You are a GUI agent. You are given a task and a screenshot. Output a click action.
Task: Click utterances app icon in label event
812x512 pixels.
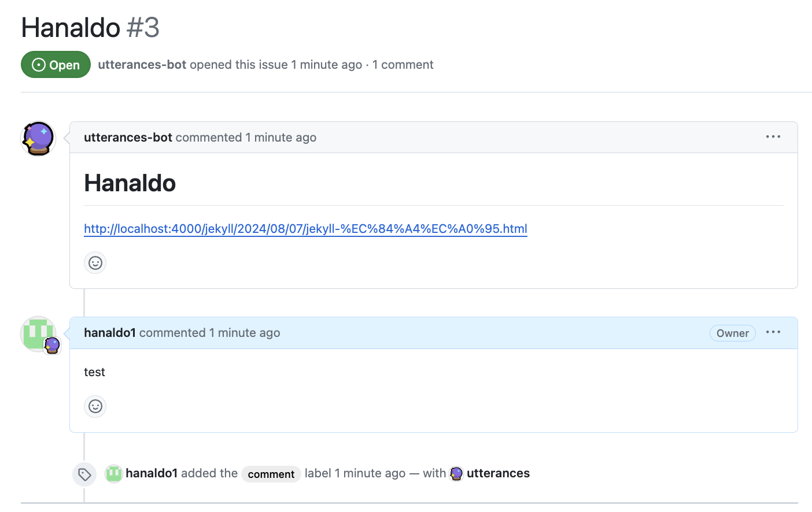[456, 474]
